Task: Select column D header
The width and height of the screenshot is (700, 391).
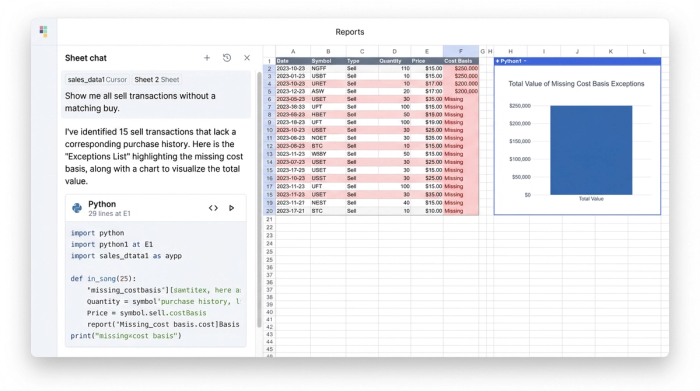Action: tap(395, 51)
